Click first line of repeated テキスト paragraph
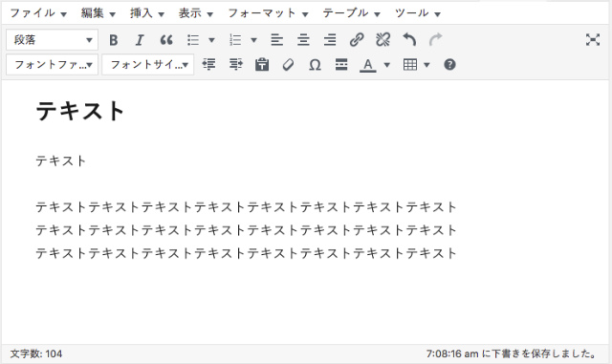This screenshot has width=612, height=364. click(x=246, y=206)
